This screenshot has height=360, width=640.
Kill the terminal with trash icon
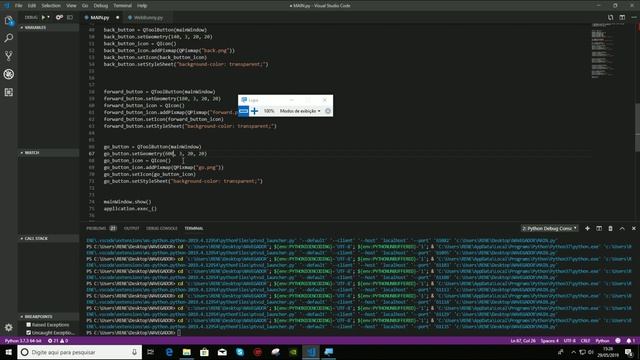pyautogui.click(x=611, y=229)
